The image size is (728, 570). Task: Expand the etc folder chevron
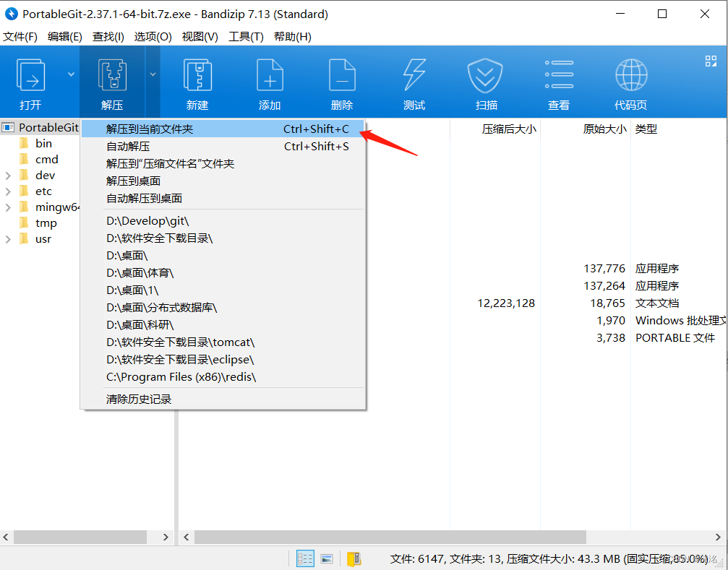(x=8, y=191)
